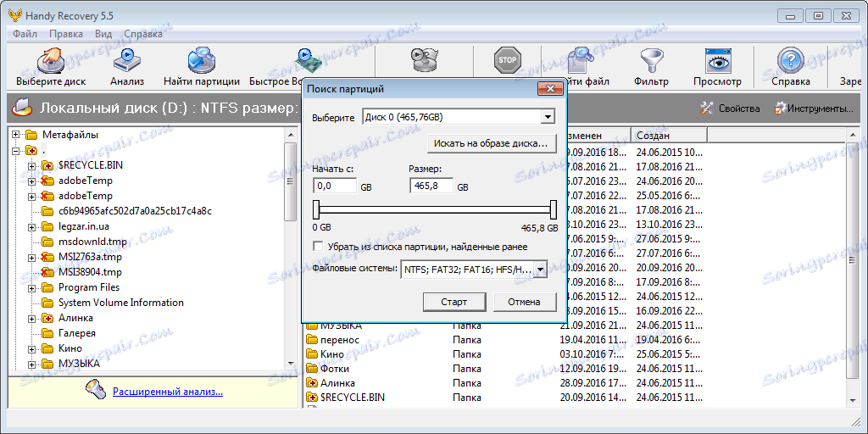
Task: Enable Убрать из списка партиции checkbox
Action: tap(318, 247)
